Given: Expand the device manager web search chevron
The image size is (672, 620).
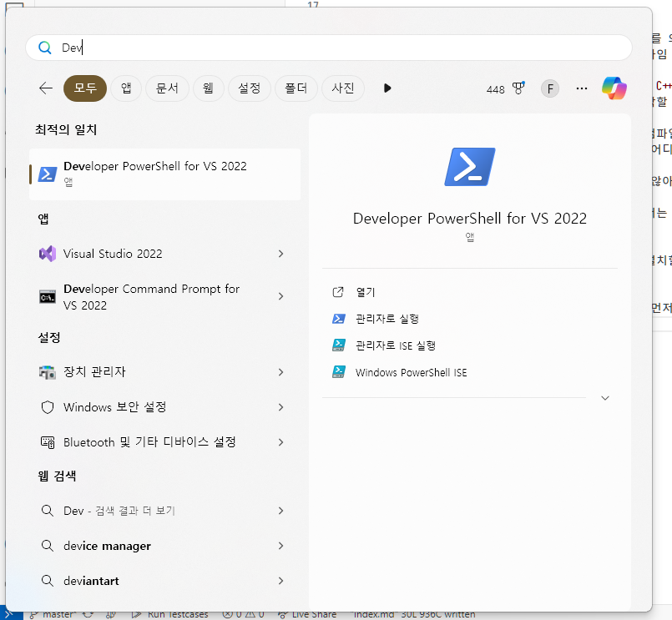Looking at the screenshot, I should 280,546.
